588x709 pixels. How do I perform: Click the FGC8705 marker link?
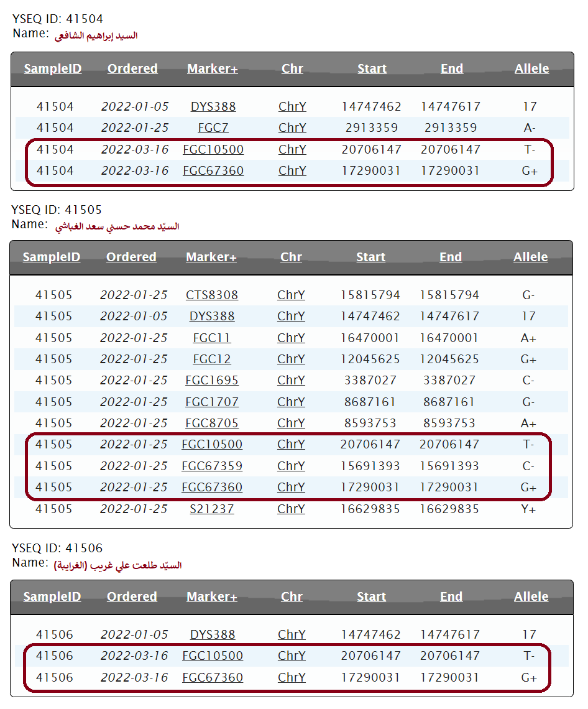[212, 424]
